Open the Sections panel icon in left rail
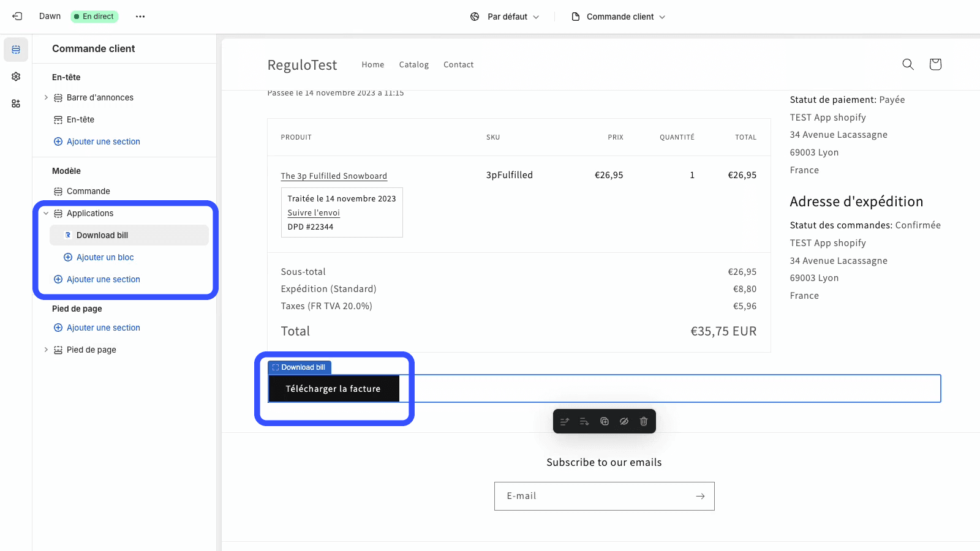980x551 pixels. click(x=16, y=50)
